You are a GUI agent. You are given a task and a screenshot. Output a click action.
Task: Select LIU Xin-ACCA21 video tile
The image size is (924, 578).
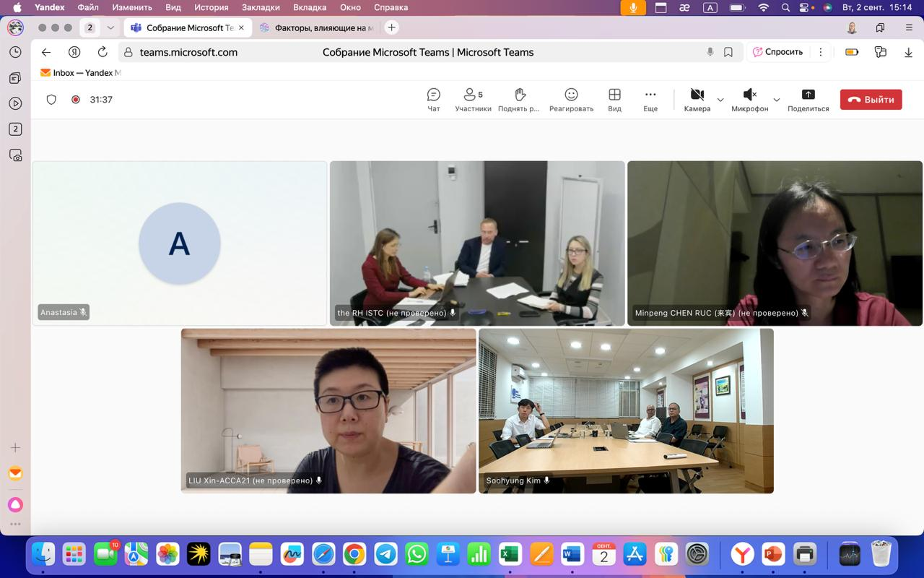[x=328, y=410]
